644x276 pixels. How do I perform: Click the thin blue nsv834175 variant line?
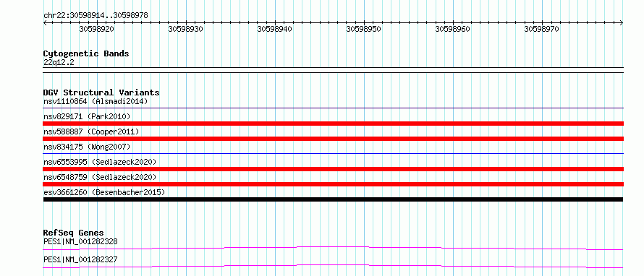(333, 154)
